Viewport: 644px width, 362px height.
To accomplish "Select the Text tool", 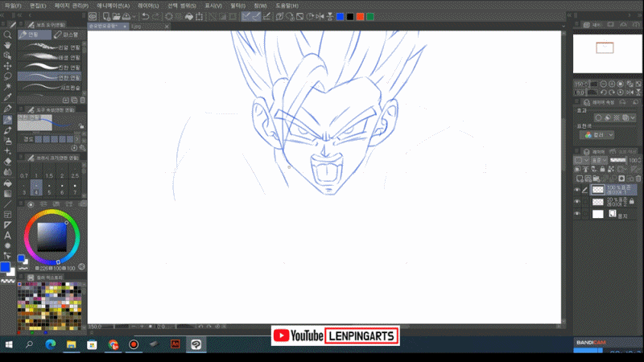I will pyautogui.click(x=7, y=236).
